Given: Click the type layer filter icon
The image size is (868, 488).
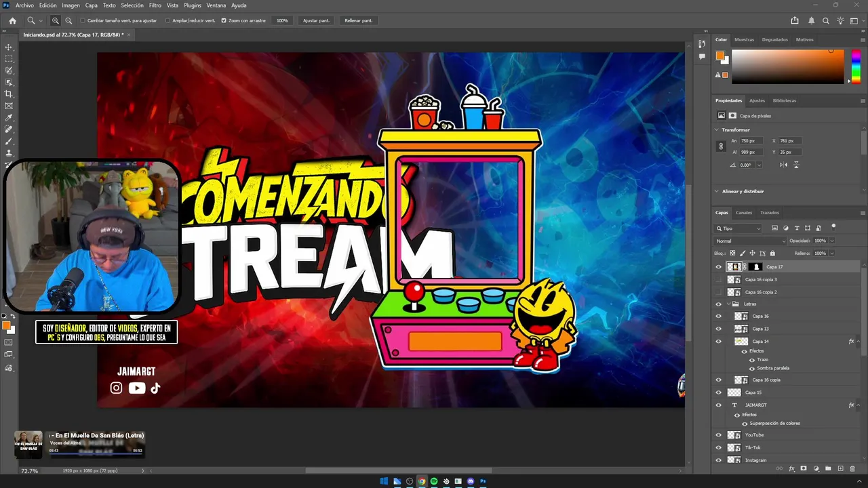Looking at the screenshot, I should 797,228.
